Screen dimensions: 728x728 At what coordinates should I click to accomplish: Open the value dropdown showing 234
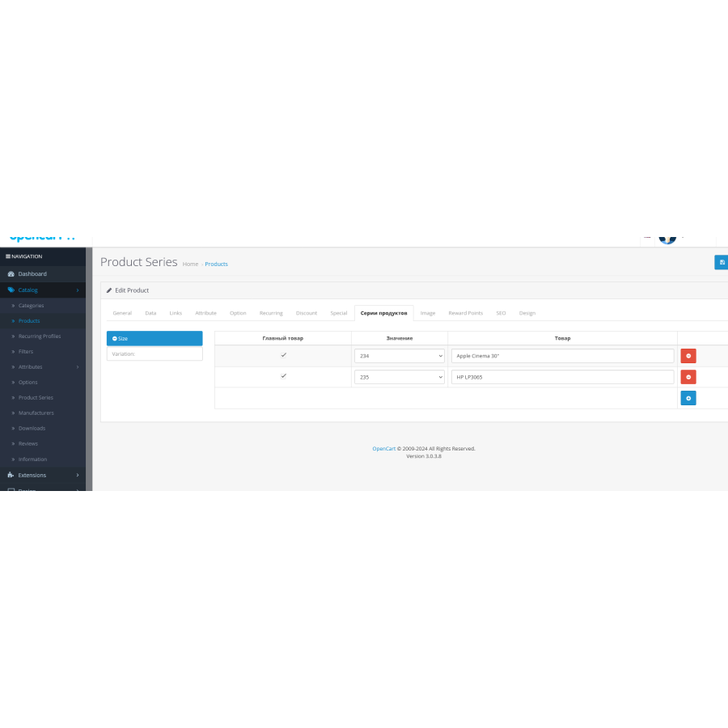pos(400,356)
